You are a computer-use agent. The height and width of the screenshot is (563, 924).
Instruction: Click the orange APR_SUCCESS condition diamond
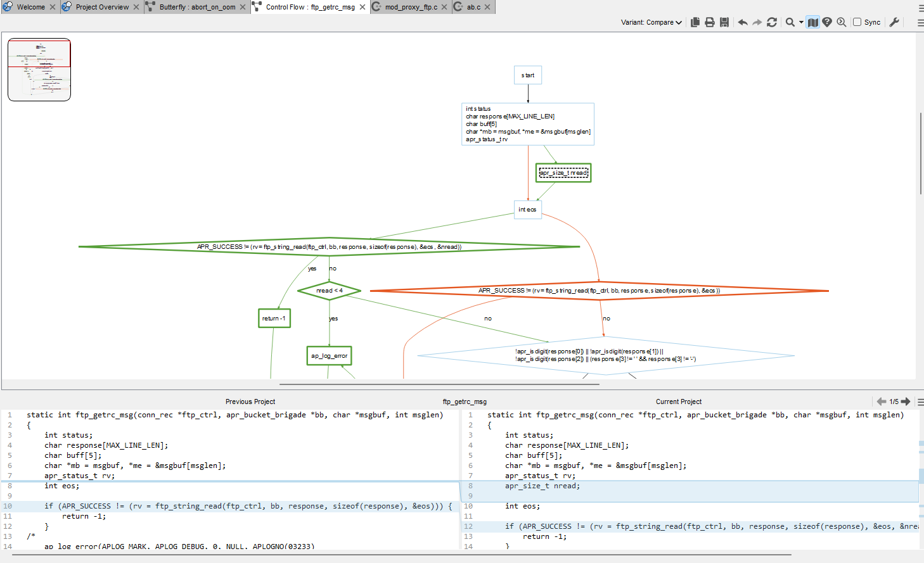tap(599, 291)
